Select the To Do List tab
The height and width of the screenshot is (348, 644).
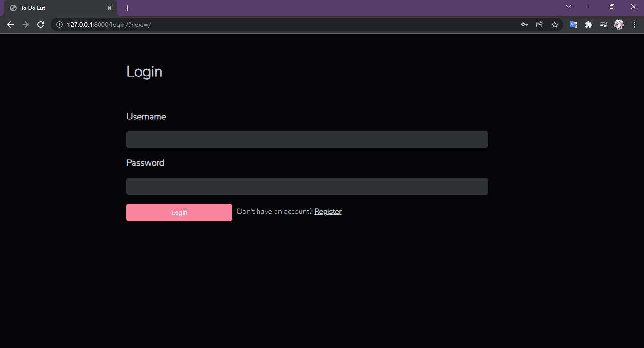pos(52,8)
